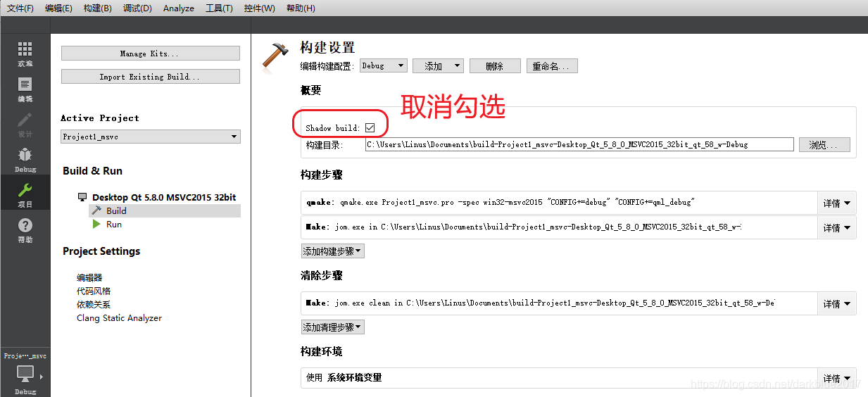The width and height of the screenshot is (868, 397).
Task: Open the 控件(W) menu
Action: (259, 8)
